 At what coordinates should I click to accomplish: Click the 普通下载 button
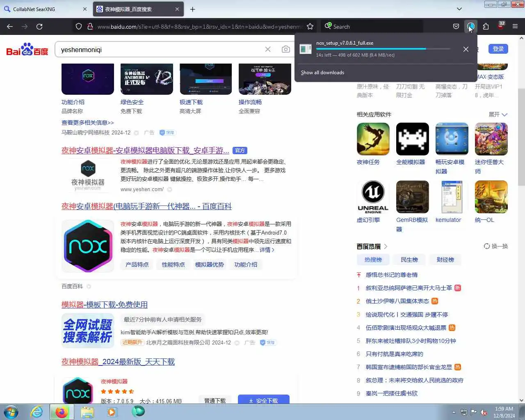(x=215, y=400)
